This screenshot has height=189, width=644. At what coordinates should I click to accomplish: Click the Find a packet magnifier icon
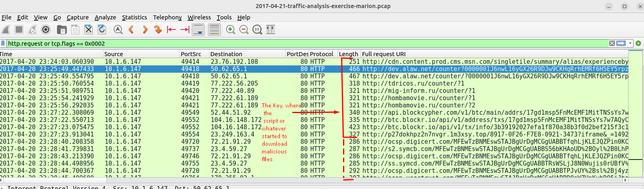point(118,29)
